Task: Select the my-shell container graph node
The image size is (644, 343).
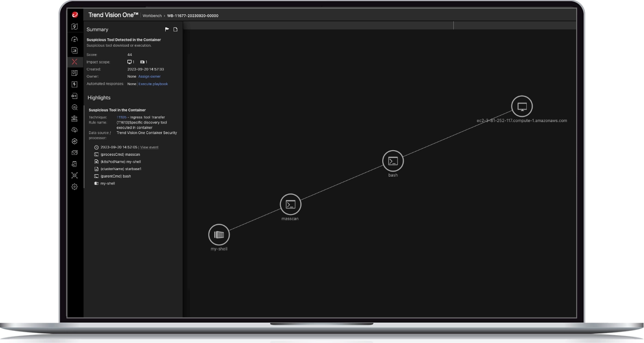Action: tap(219, 235)
